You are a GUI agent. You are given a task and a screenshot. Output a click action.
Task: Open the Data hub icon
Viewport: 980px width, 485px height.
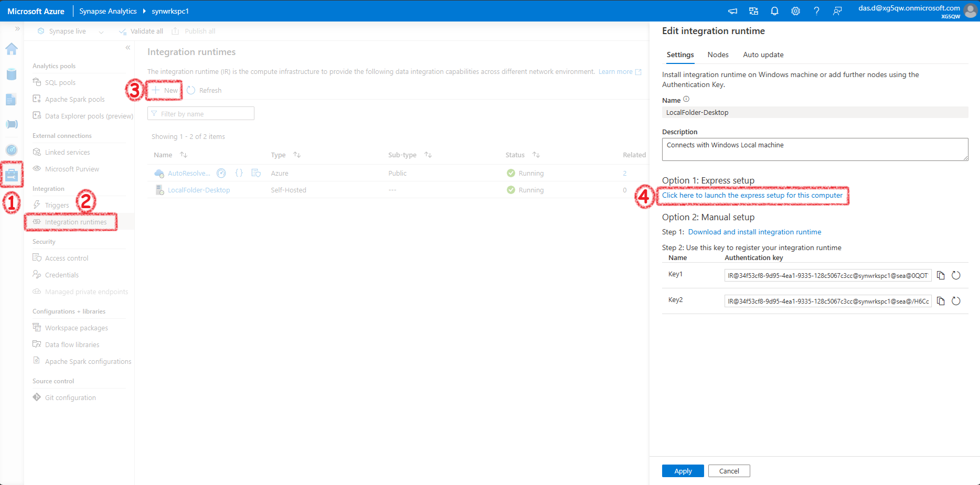pyautogui.click(x=12, y=74)
